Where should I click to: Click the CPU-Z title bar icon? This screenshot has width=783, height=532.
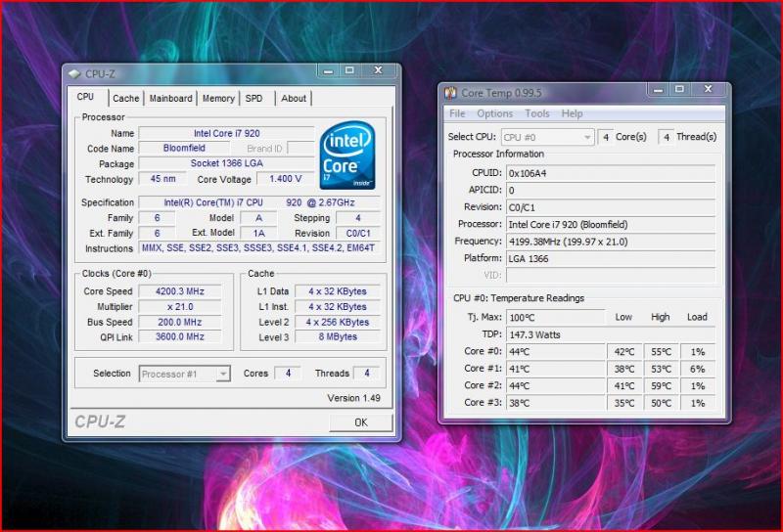click(x=74, y=74)
